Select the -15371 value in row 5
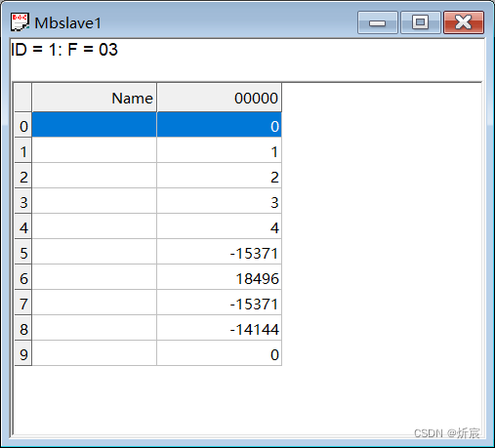The width and height of the screenshot is (495, 448). (219, 252)
